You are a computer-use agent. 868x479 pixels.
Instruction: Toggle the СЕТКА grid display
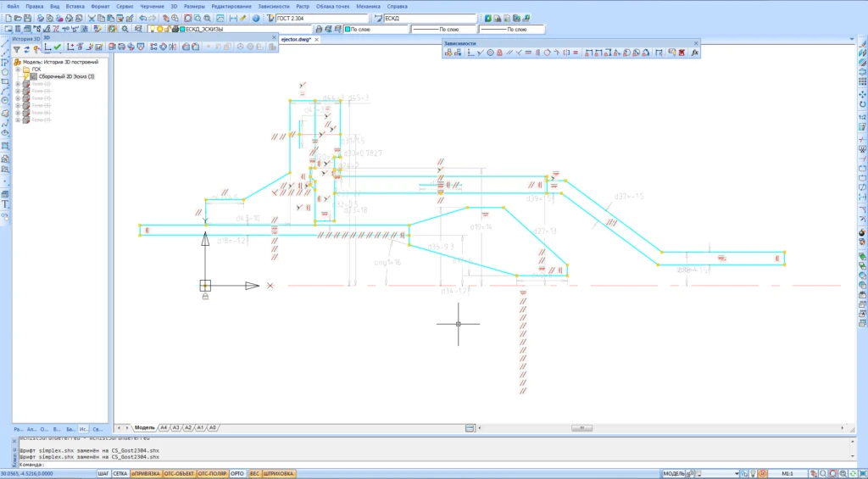pyautogui.click(x=120, y=473)
